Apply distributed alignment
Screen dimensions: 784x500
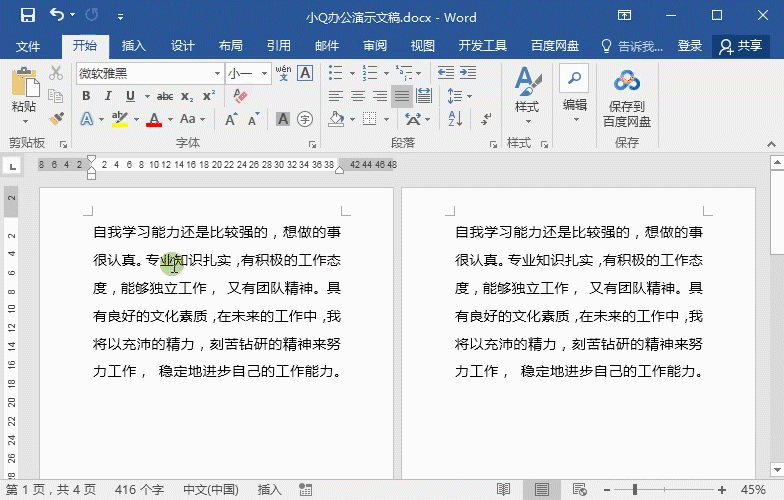click(424, 96)
